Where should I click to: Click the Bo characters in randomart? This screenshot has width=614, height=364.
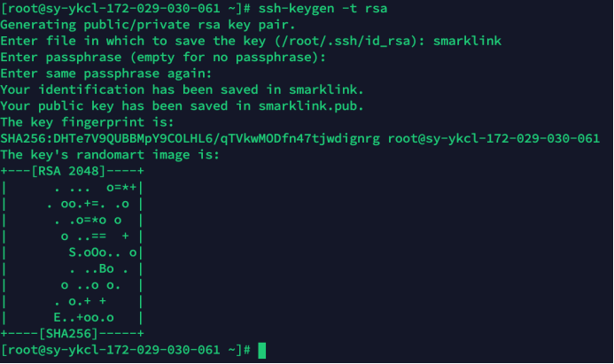[106, 269]
